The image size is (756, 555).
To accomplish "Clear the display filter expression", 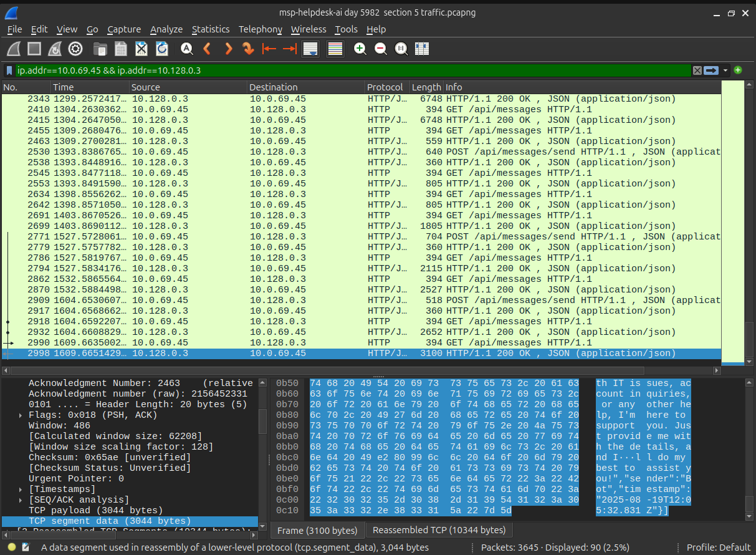I will click(697, 70).
